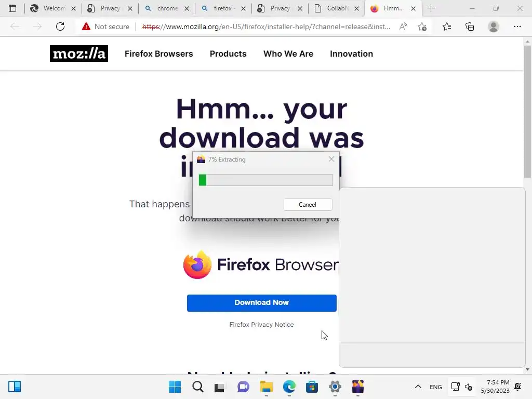Close the Hmm... Firefox tab
Image resolution: width=532 pixels, height=399 pixels.
(x=413, y=9)
